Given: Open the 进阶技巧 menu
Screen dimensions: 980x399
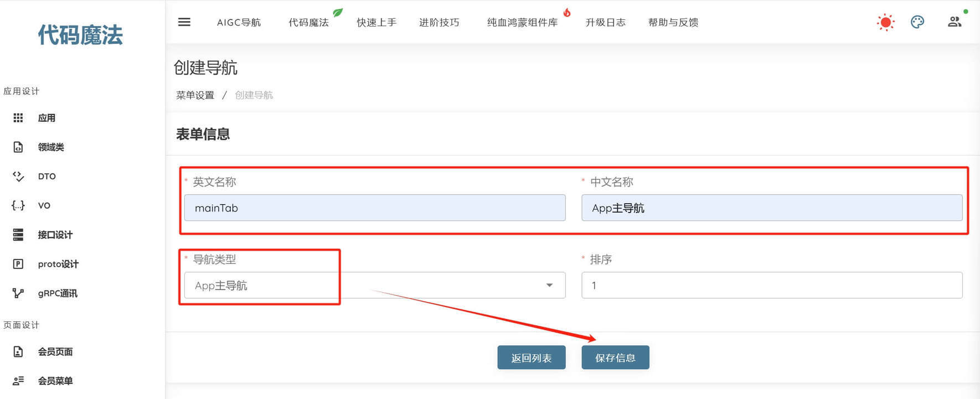Looking at the screenshot, I should [x=439, y=22].
